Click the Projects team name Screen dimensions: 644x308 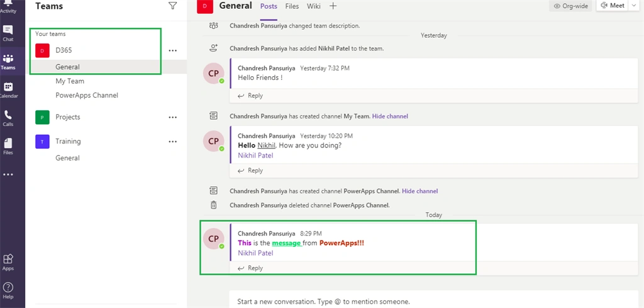[68, 117]
